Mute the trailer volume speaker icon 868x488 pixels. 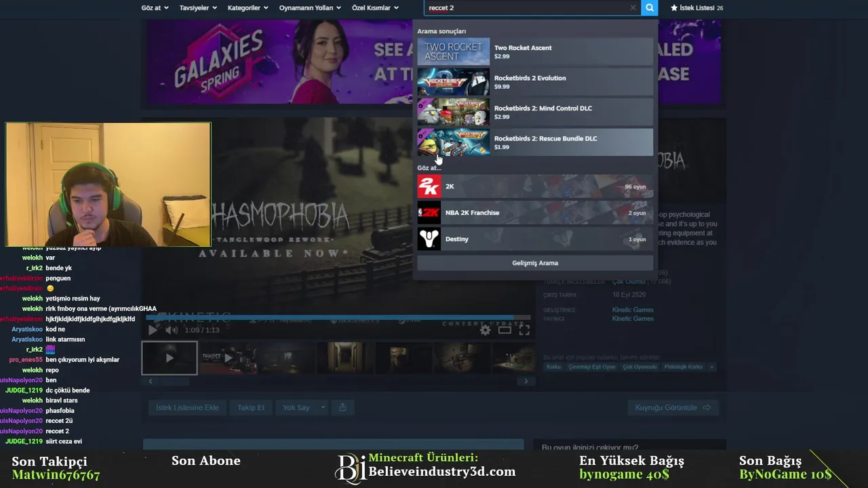[172, 330]
